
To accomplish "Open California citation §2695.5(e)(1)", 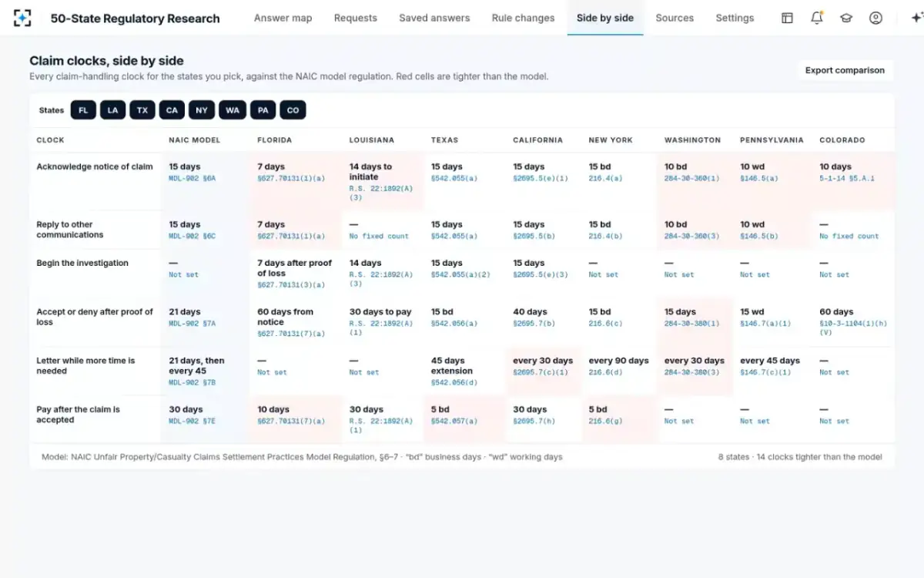I will (x=541, y=178).
